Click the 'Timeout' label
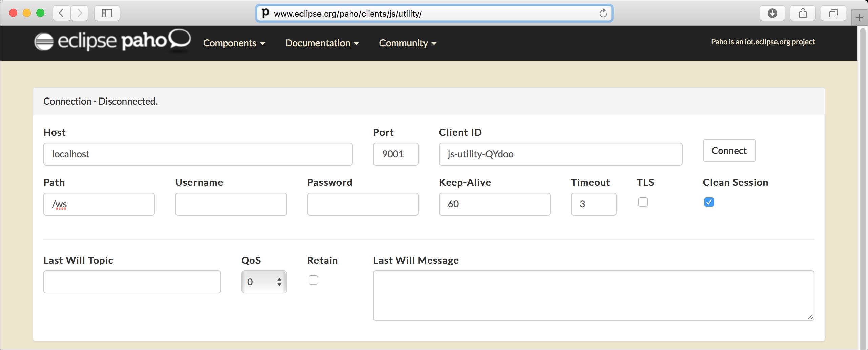The width and height of the screenshot is (868, 350). 590,182
